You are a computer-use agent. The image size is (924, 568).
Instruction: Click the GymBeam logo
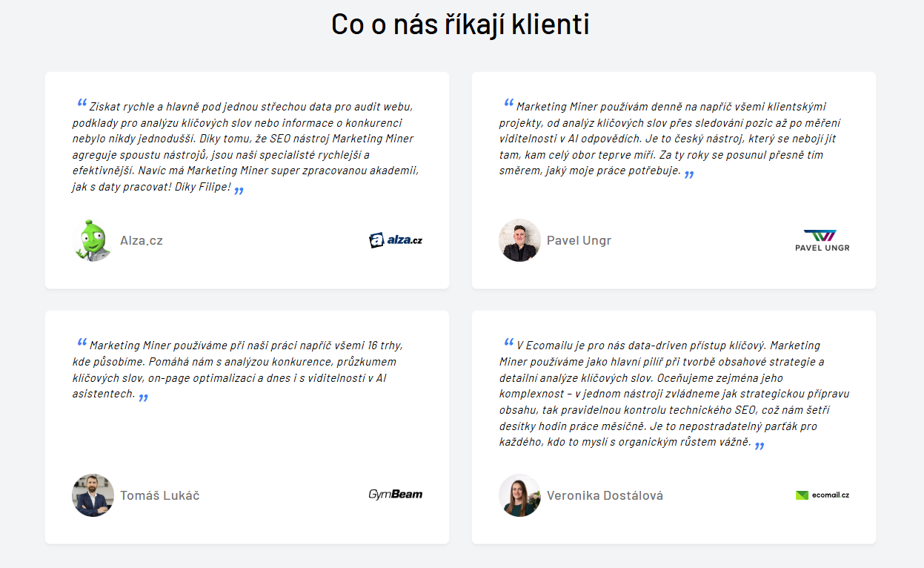coord(396,495)
